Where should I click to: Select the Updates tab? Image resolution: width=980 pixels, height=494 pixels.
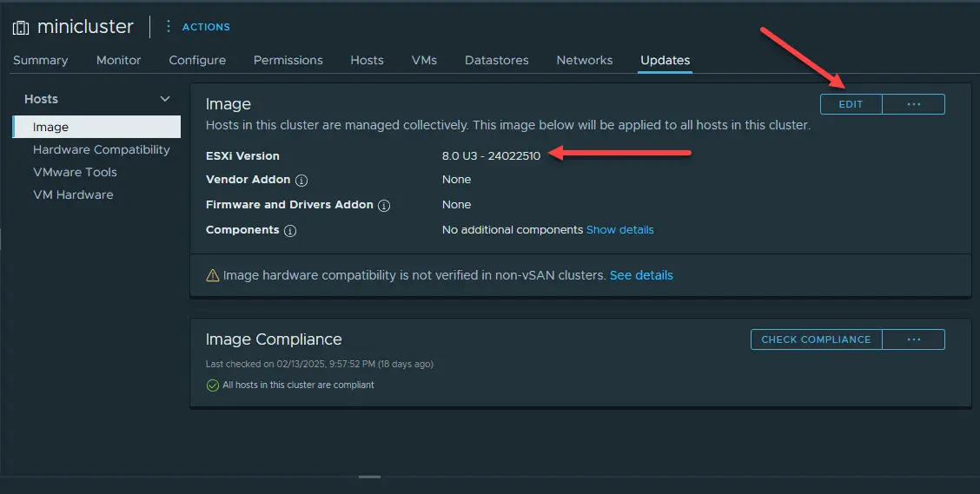665,61
